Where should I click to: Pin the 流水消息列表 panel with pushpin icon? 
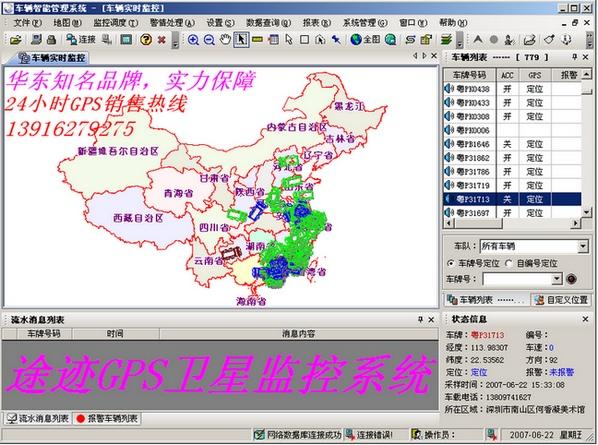(x=420, y=320)
